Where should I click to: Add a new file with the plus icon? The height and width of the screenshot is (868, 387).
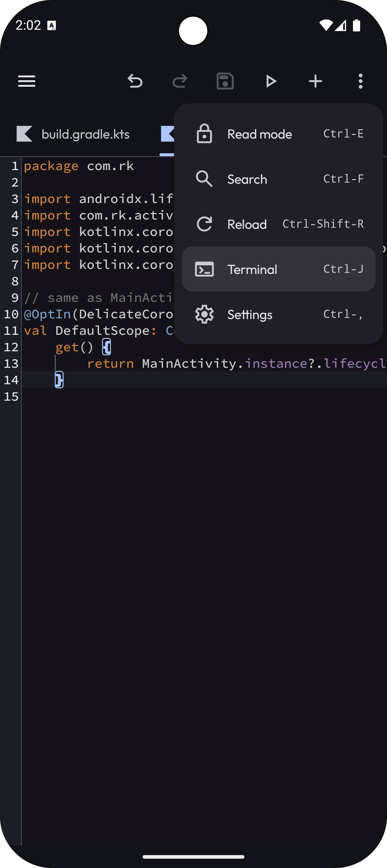point(315,81)
